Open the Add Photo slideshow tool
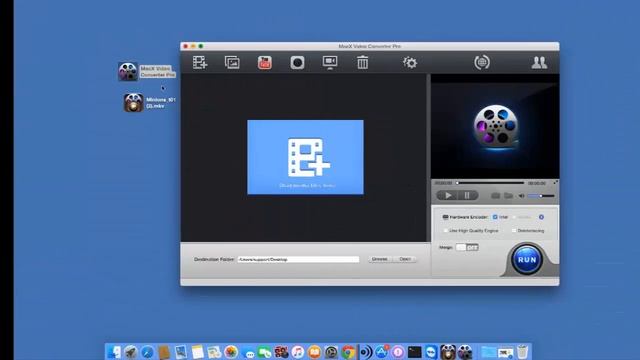The image size is (640, 360). click(232, 62)
